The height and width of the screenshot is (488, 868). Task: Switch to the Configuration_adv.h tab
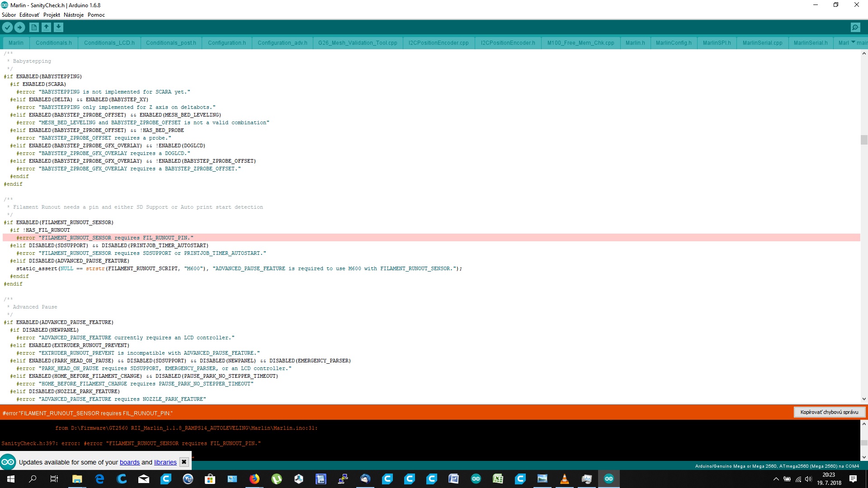pyautogui.click(x=282, y=43)
